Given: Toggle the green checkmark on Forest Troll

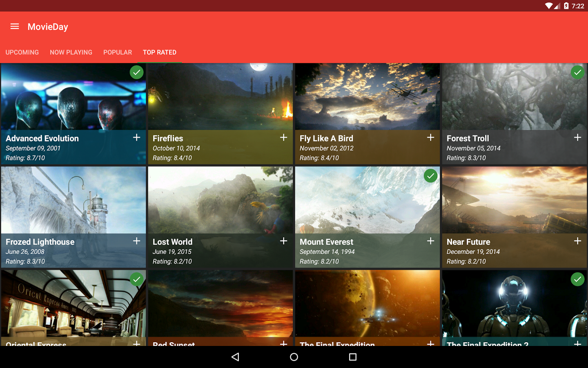Looking at the screenshot, I should tap(578, 72).
